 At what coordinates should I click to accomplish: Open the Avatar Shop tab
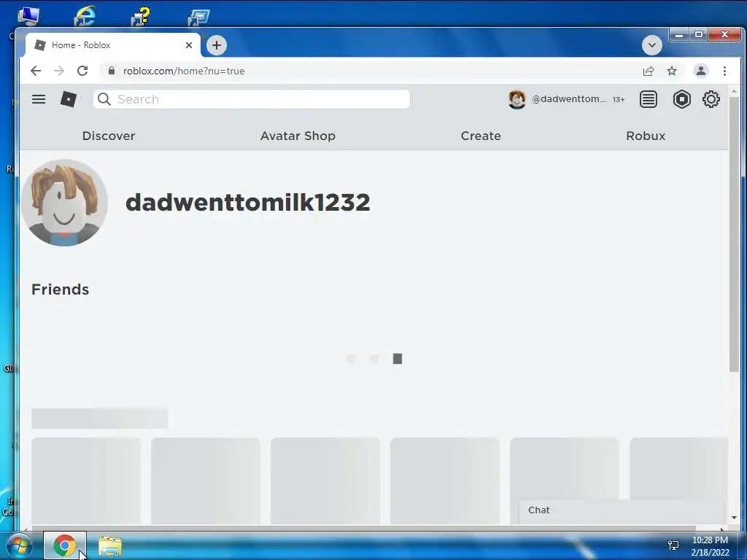(x=298, y=136)
